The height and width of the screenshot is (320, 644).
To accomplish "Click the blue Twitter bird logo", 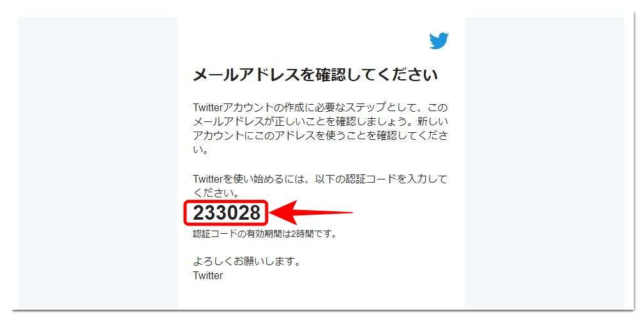I will [438, 41].
